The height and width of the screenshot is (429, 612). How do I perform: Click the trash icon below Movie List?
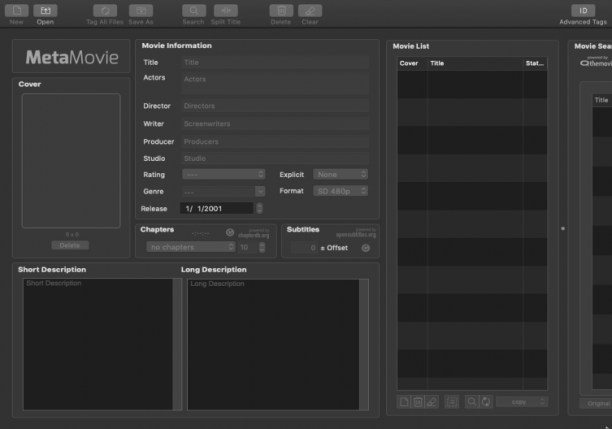point(418,402)
